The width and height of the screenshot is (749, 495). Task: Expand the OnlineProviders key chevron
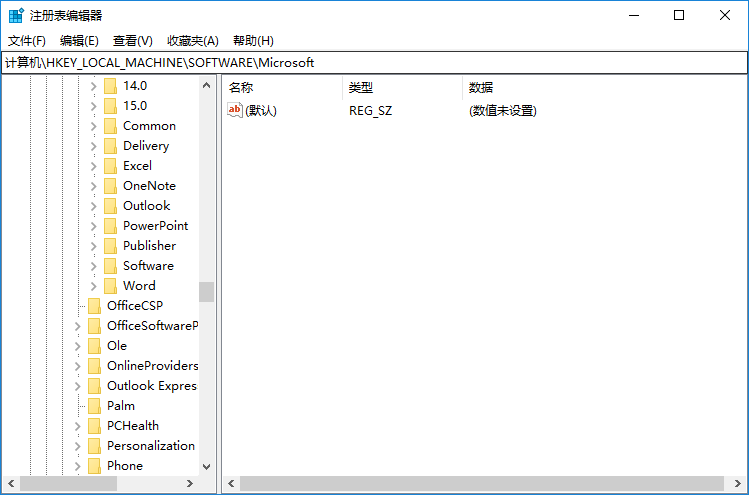point(78,366)
